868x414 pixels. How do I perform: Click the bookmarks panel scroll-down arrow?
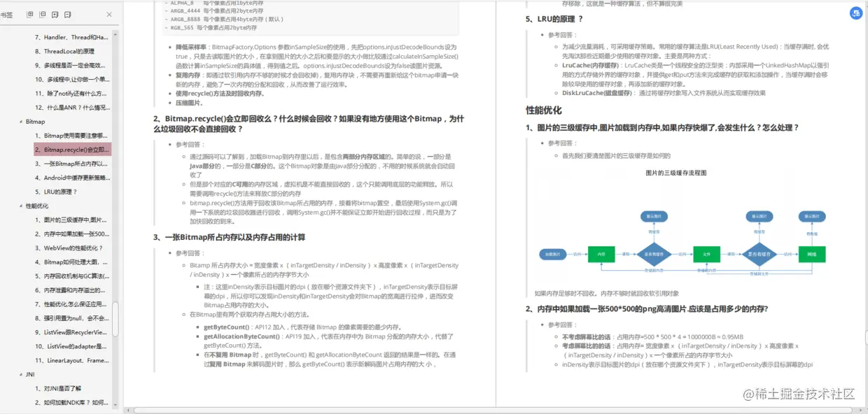(x=115, y=406)
